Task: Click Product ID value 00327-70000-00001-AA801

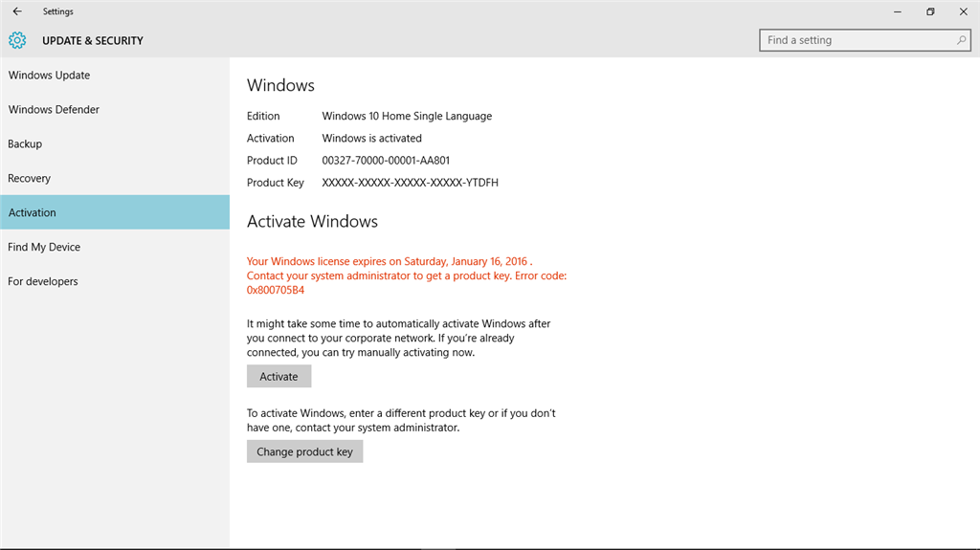Action: [386, 161]
